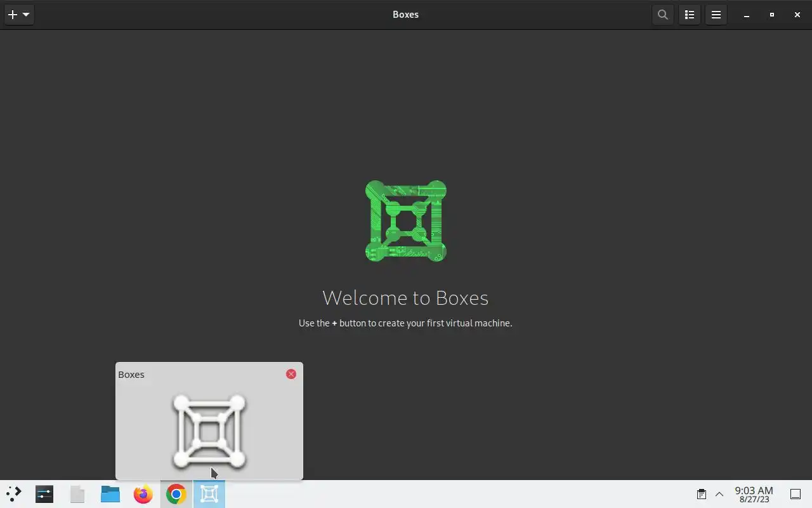The width and height of the screenshot is (812, 508).
Task: Click the Boxes taskbar button
Action: [x=209, y=494]
